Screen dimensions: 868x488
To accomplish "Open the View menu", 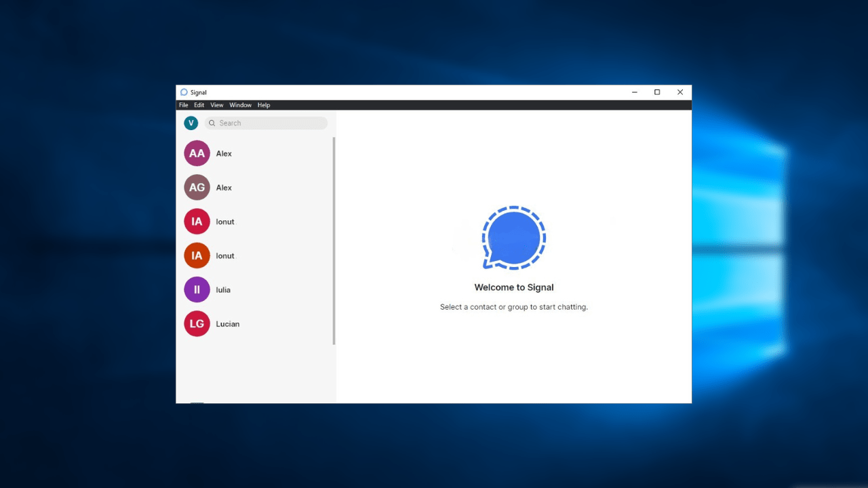I will click(x=216, y=105).
